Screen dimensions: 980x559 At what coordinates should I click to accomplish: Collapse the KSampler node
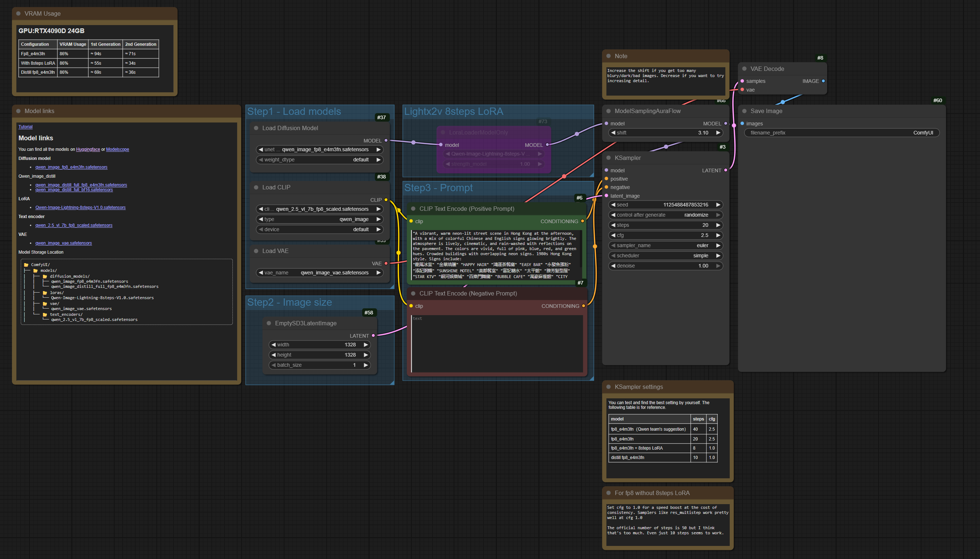608,158
